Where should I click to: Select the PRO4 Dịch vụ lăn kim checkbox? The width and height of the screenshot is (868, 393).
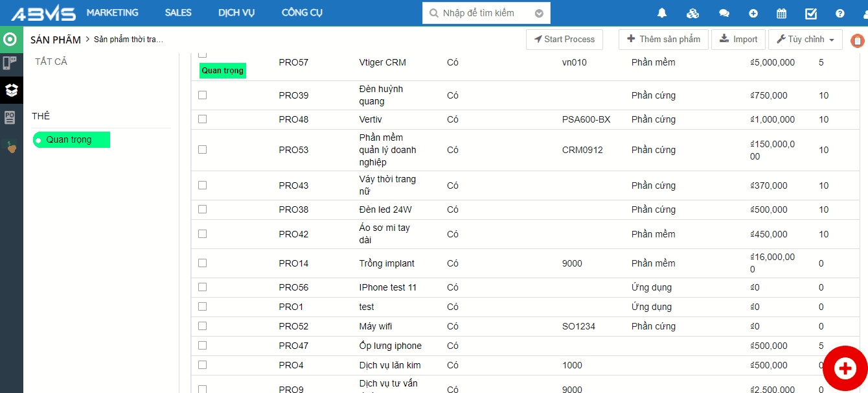(202, 364)
